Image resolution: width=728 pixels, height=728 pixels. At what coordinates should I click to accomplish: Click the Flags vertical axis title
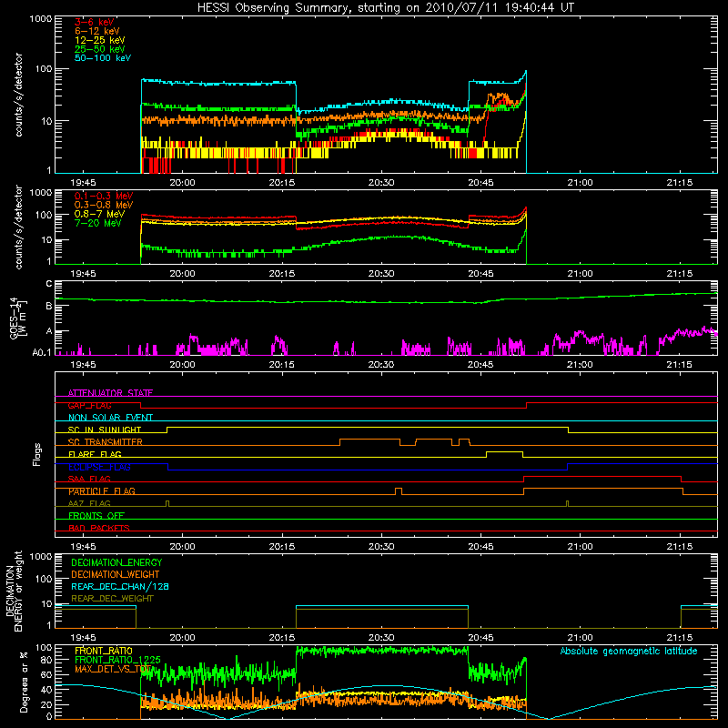(37, 454)
